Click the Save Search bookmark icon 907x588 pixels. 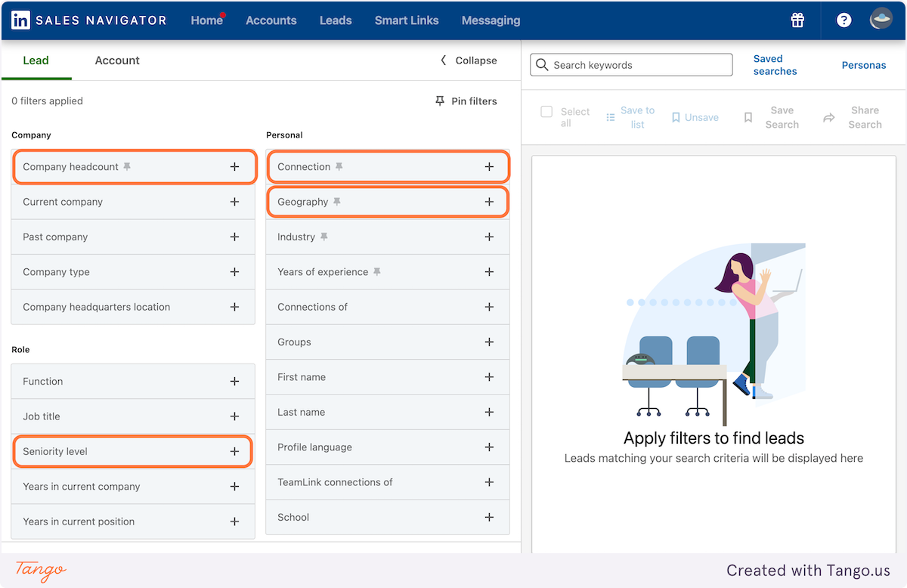point(748,118)
